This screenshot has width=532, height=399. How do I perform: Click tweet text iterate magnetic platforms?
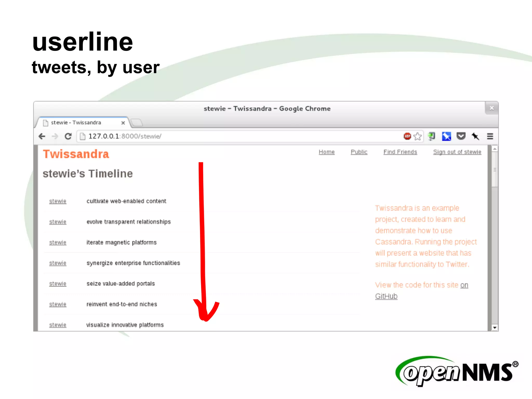(x=122, y=242)
